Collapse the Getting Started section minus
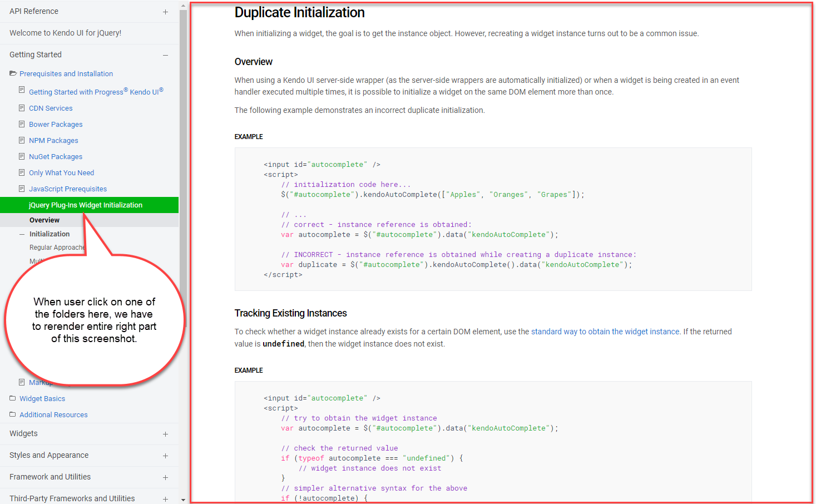Viewport: 816px width, 504px height. pos(165,55)
